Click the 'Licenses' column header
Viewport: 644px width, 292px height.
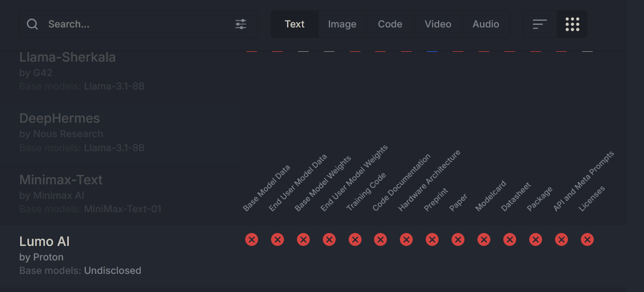(592, 198)
